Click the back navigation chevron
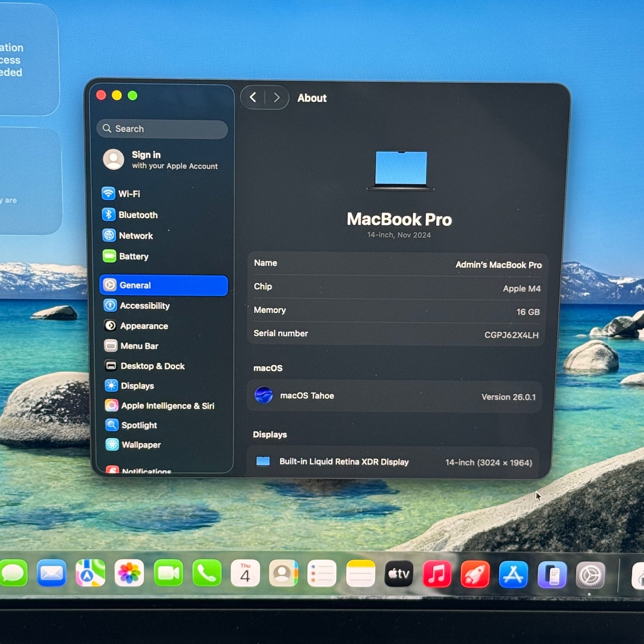644x644 pixels. click(x=253, y=97)
